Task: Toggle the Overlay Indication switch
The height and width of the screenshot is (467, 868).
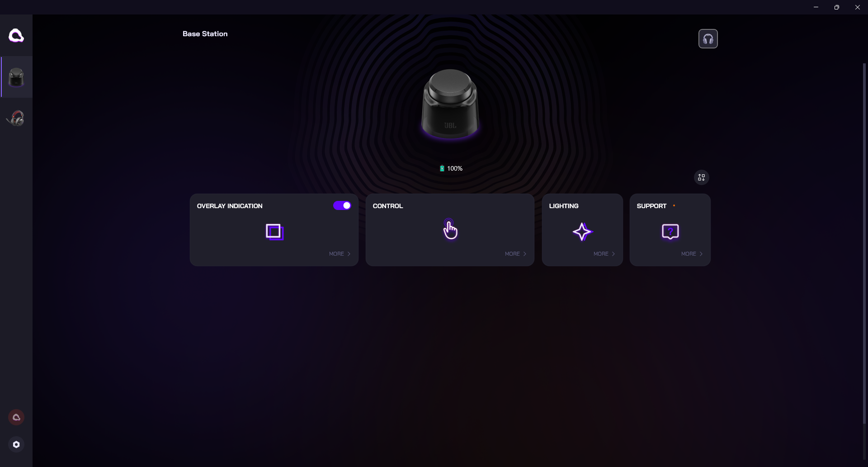Action: 342,205
